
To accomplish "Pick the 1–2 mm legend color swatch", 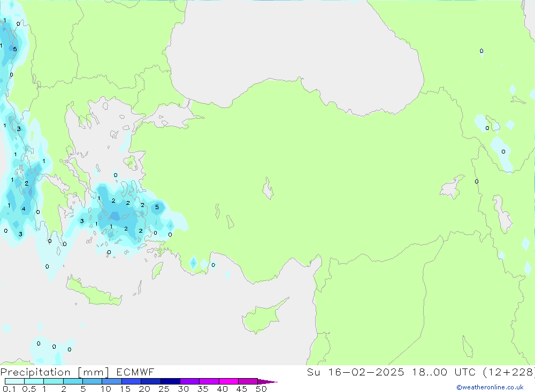I will tap(53, 381).
